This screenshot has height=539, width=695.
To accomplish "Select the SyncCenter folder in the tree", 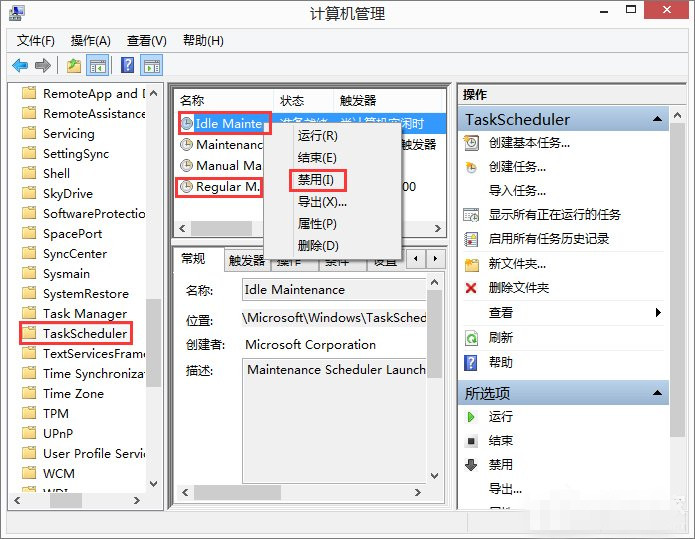I will click(x=75, y=254).
